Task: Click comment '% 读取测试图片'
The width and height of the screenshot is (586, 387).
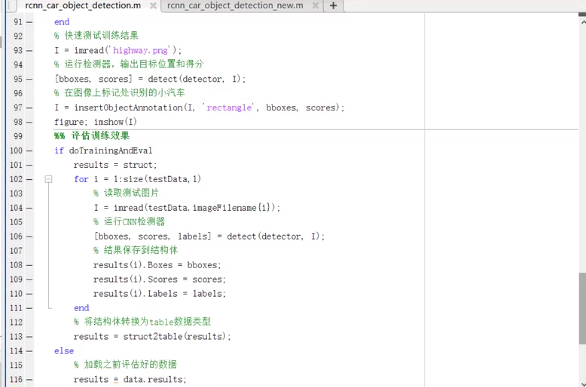Action: click(x=126, y=193)
